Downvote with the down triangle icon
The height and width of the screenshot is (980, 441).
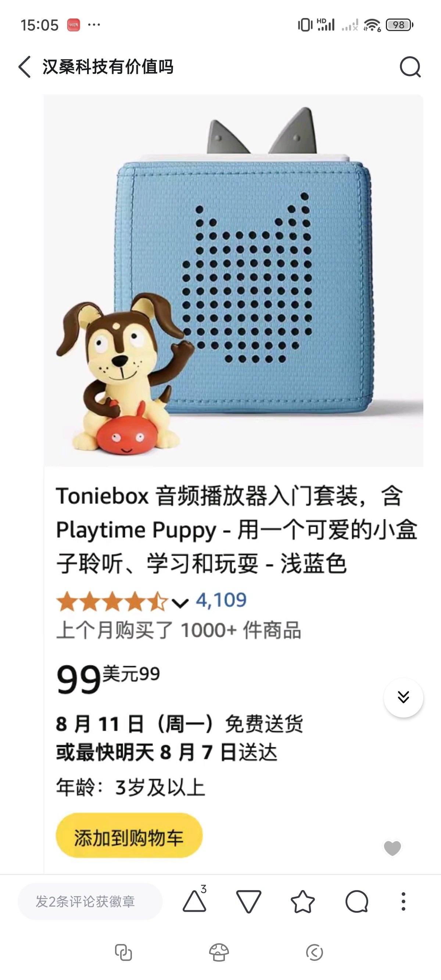249,901
